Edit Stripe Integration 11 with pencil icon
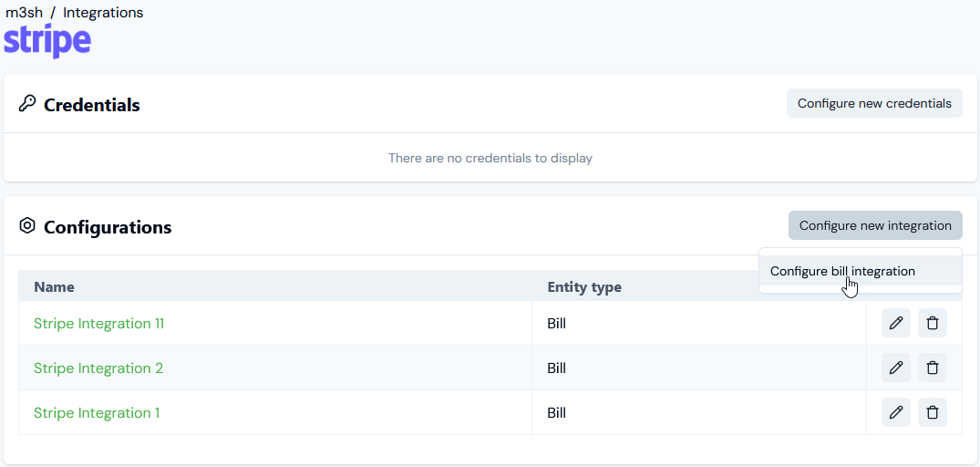The height and width of the screenshot is (467, 980). click(x=895, y=323)
